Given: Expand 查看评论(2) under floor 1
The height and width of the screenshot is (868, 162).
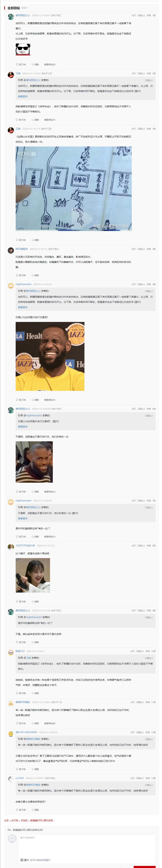Looking at the screenshot, I should 50,64.
